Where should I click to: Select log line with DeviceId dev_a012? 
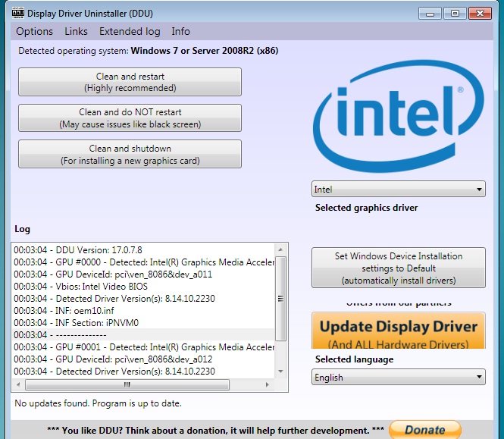144,359
